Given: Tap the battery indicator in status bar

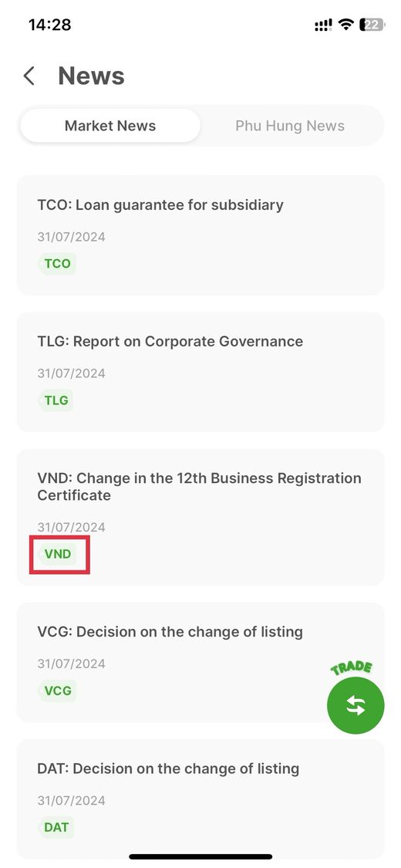Looking at the screenshot, I should (x=372, y=25).
